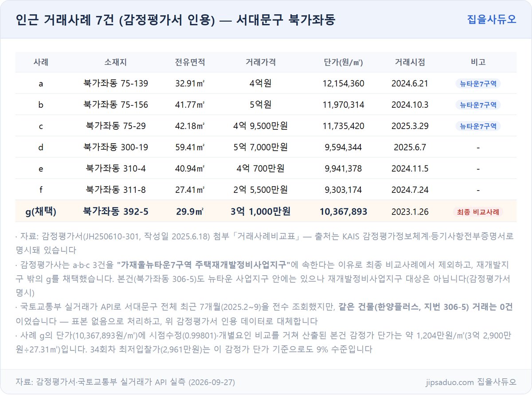
Task: Click price 2억 5,500만원
Action: point(261,190)
